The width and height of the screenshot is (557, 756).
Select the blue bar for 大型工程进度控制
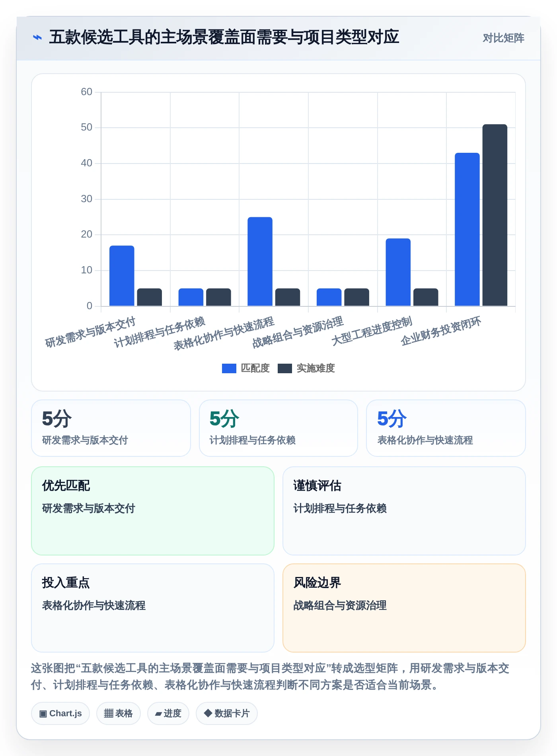(398, 272)
